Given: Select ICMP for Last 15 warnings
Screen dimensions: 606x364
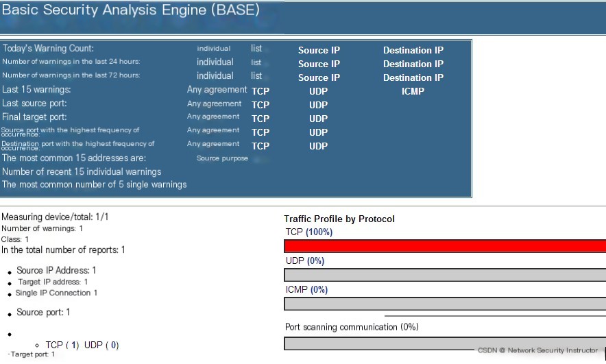Looking at the screenshot, I should [413, 92].
